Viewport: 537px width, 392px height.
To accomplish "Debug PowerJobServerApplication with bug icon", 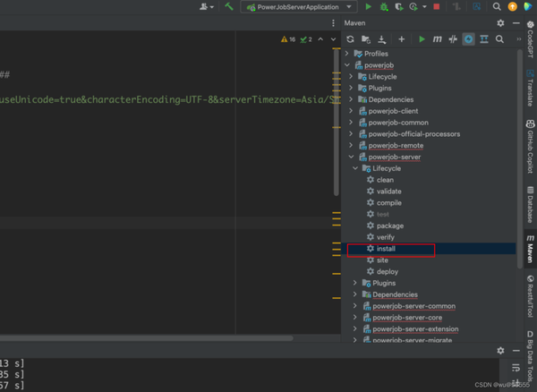I will tap(384, 7).
